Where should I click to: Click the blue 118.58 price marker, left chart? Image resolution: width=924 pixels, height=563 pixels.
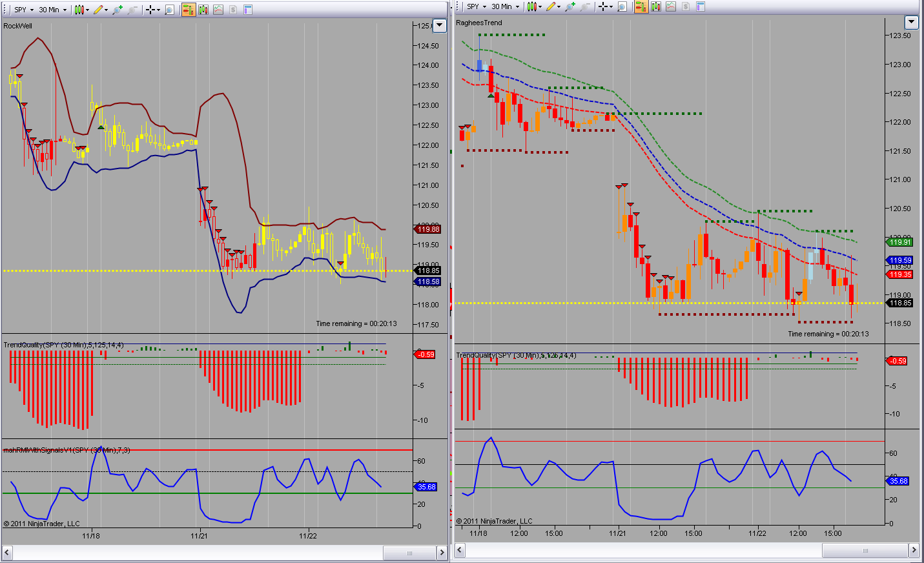point(427,281)
